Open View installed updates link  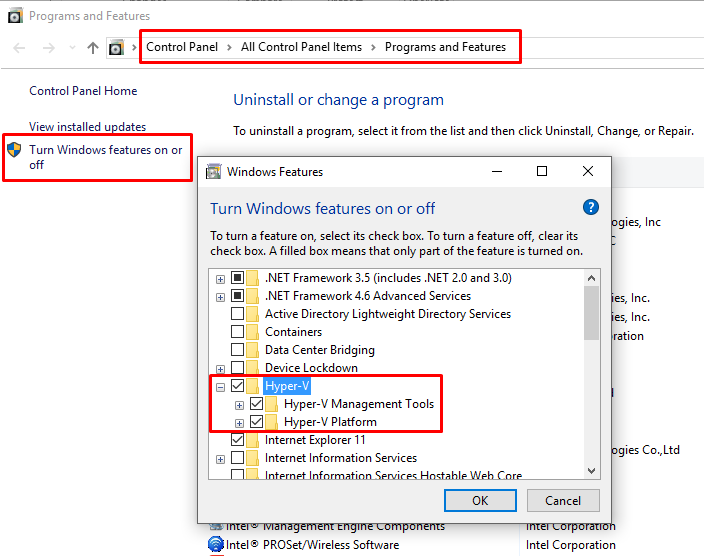pos(88,127)
